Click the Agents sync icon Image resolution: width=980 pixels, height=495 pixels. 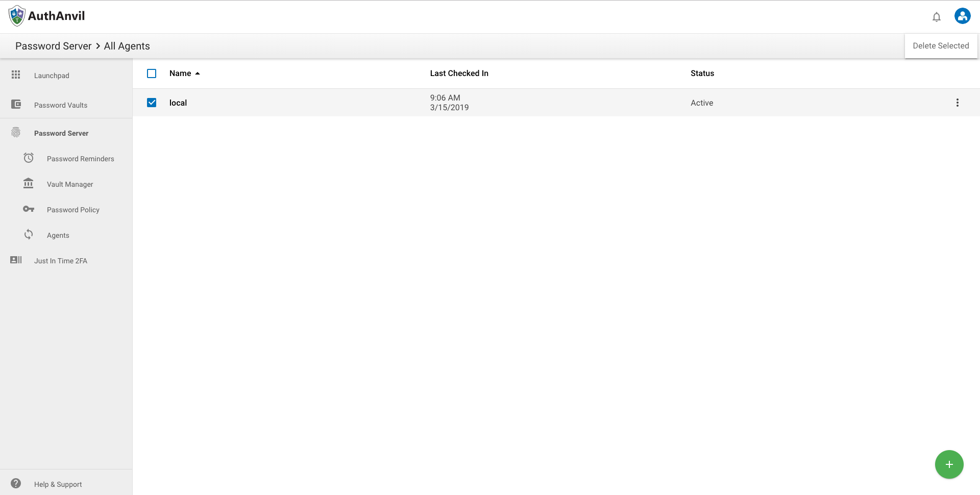[29, 234]
